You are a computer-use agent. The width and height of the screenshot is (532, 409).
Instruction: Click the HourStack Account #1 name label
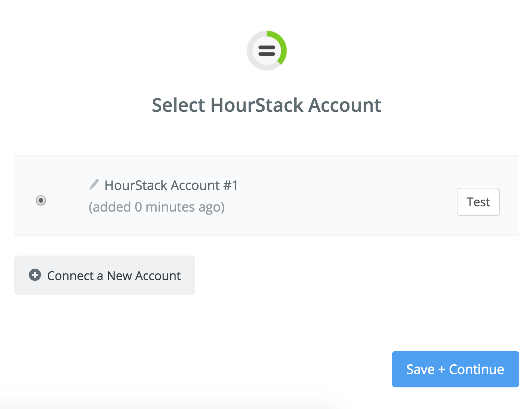pyautogui.click(x=171, y=185)
